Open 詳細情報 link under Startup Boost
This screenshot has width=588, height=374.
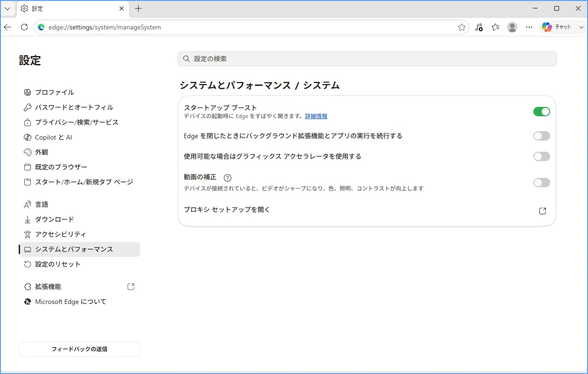click(x=316, y=116)
